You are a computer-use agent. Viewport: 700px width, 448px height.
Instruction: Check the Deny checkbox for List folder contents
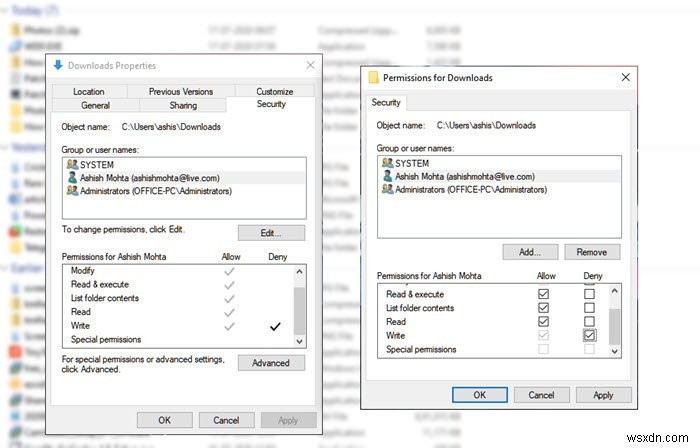tap(589, 308)
